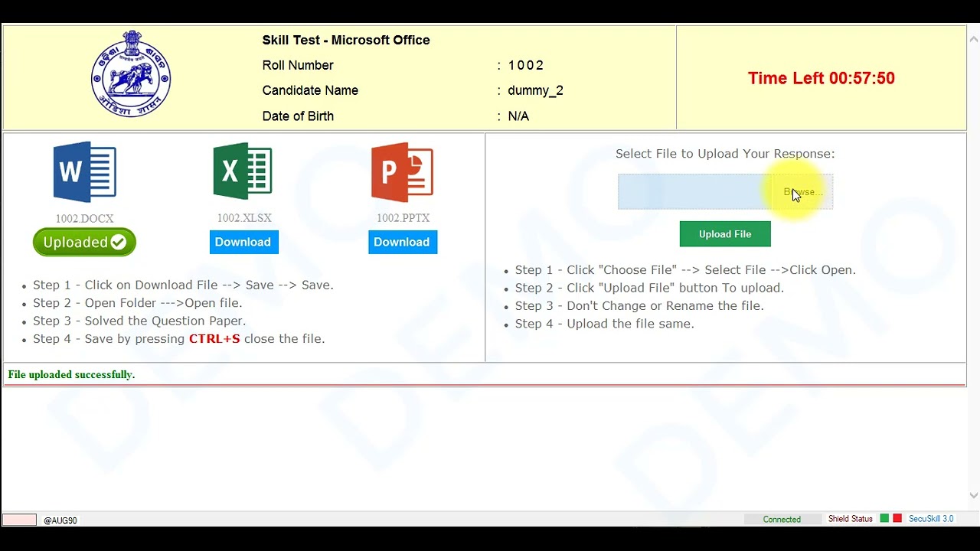This screenshot has width=980, height=551.
Task: Click the 'Click "Choose File"' step 1 line
Action: [x=685, y=270]
